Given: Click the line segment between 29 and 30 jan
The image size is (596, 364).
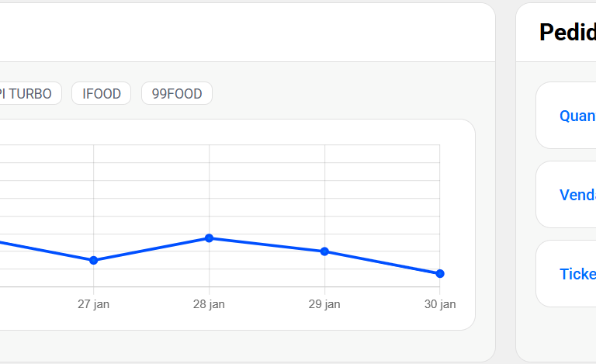Looking at the screenshot, I should click(x=382, y=262).
